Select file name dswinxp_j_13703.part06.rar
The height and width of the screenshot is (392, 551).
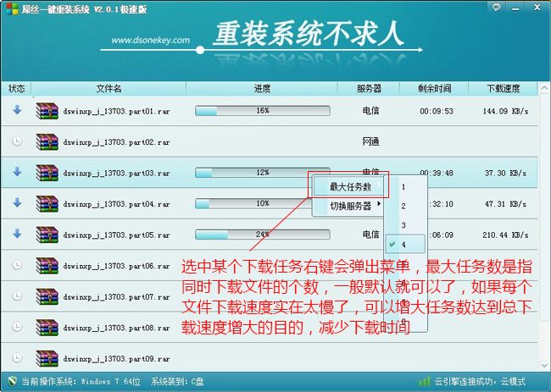[x=116, y=266]
